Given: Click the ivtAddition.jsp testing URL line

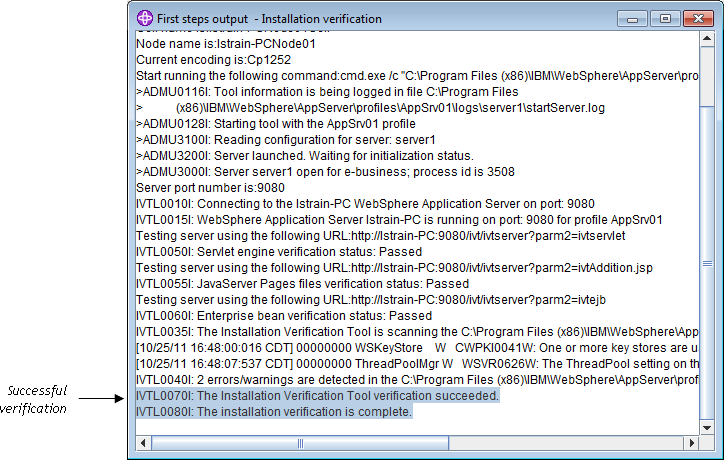Looking at the screenshot, I should point(395,267).
